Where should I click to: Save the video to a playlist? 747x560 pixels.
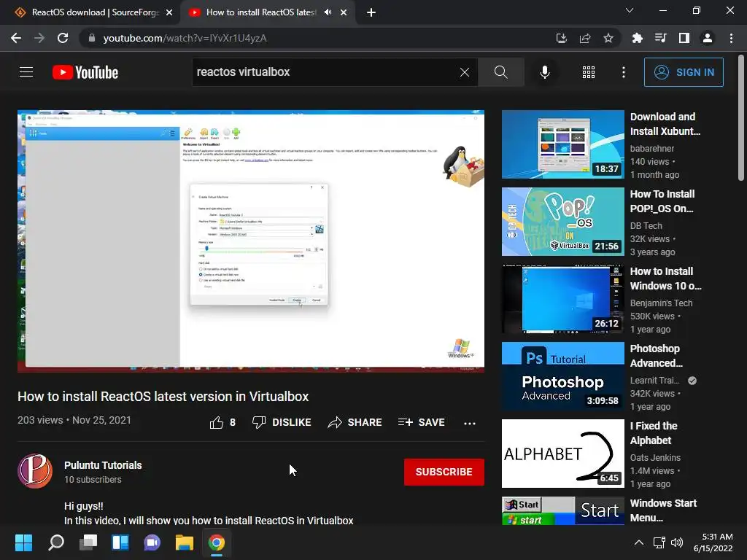(422, 422)
